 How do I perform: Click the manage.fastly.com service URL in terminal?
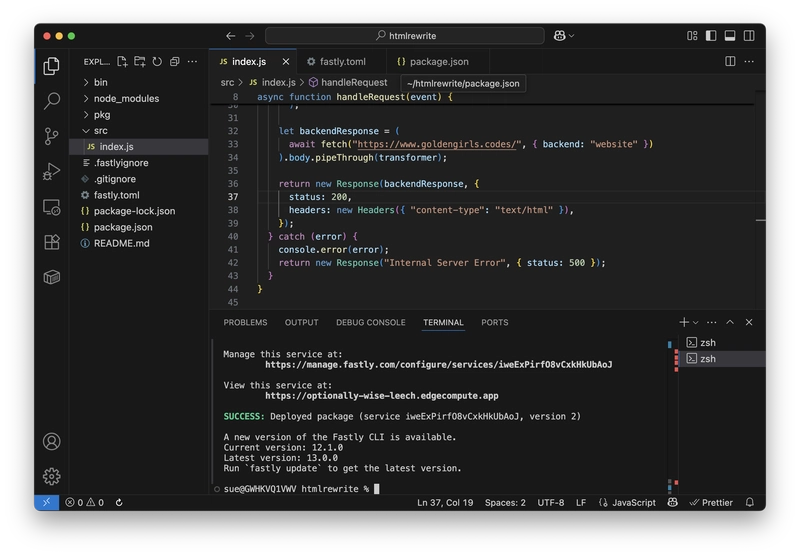click(x=438, y=365)
